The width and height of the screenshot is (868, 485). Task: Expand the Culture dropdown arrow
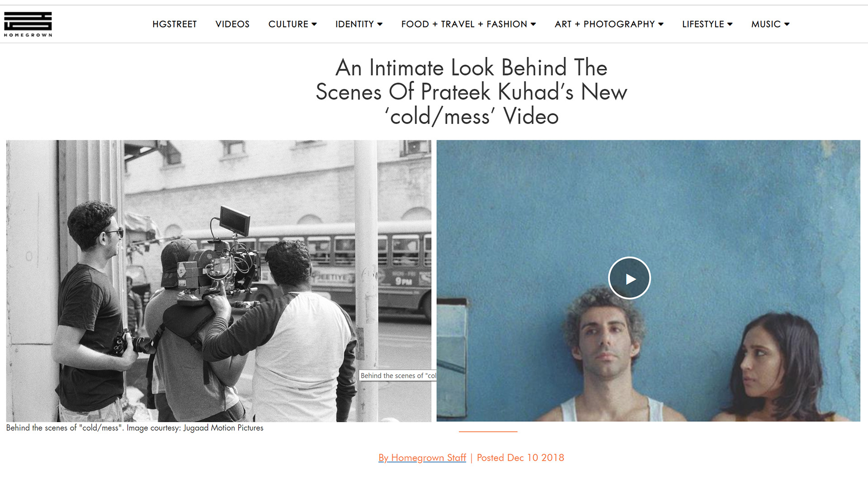coord(314,24)
